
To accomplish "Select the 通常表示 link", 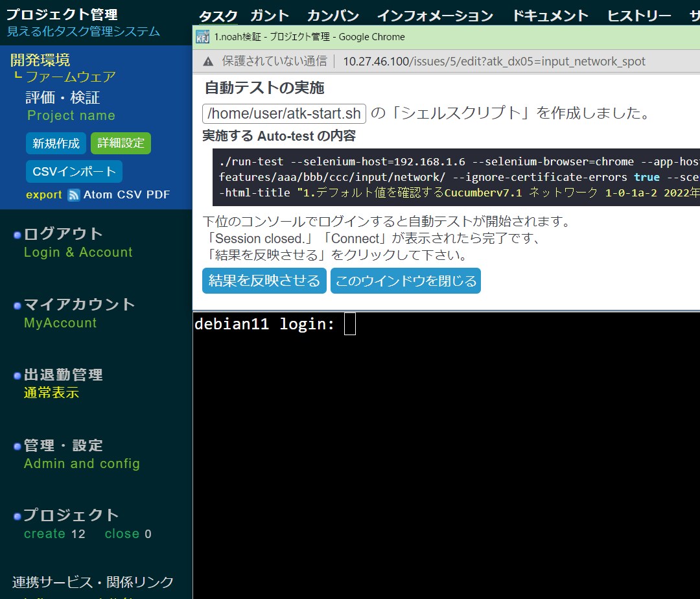I will [51, 393].
